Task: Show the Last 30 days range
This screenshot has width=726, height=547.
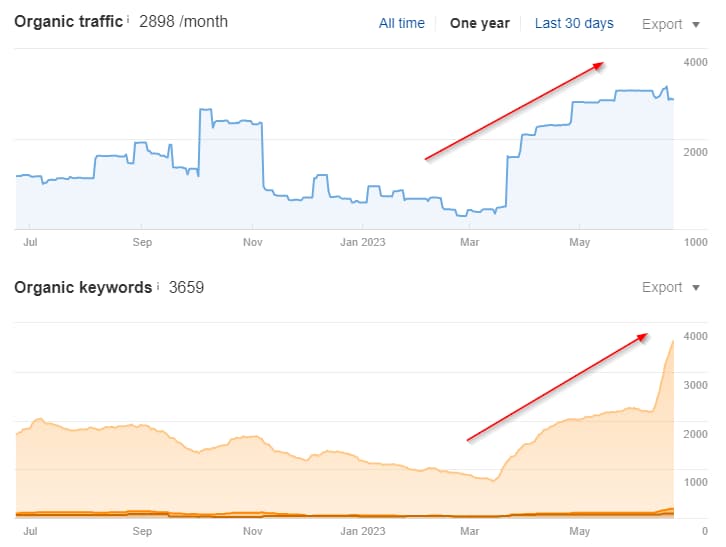Action: [574, 23]
